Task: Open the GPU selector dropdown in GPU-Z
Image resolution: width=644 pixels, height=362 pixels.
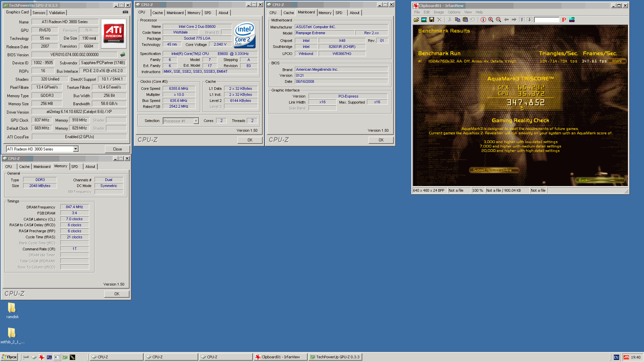Action: (75, 149)
